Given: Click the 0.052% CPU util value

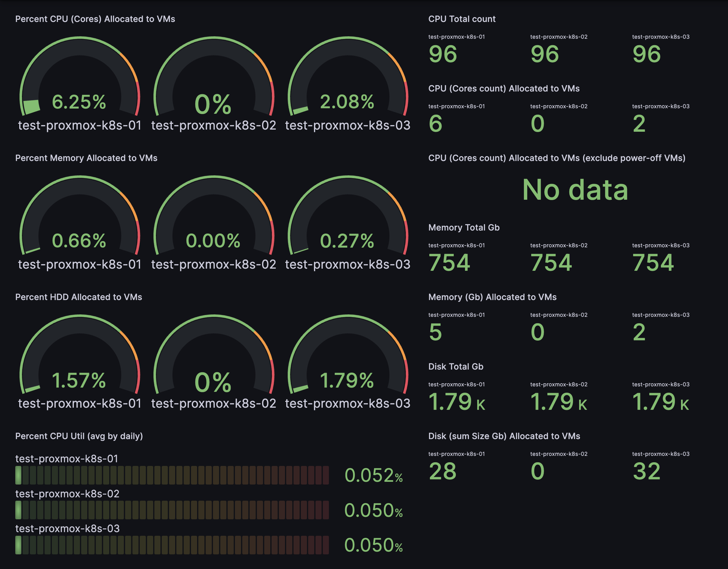Looking at the screenshot, I should [373, 475].
